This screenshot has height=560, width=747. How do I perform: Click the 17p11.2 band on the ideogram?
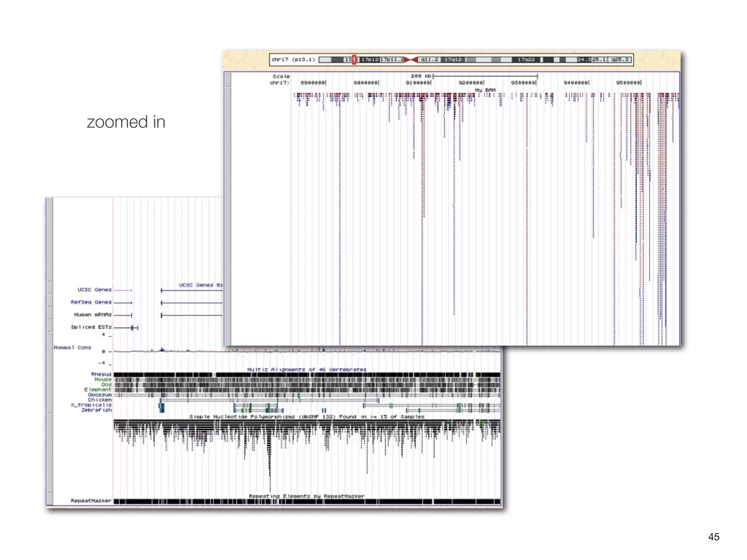(x=391, y=59)
